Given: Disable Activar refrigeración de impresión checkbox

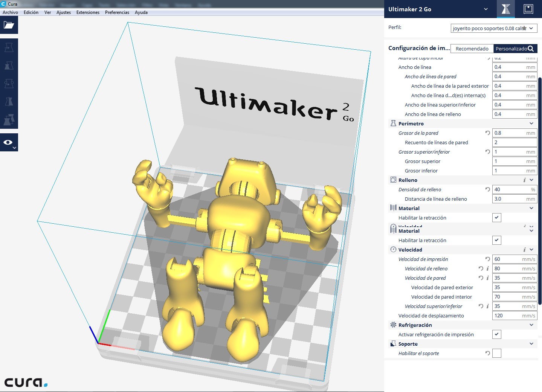Looking at the screenshot, I should point(496,334).
